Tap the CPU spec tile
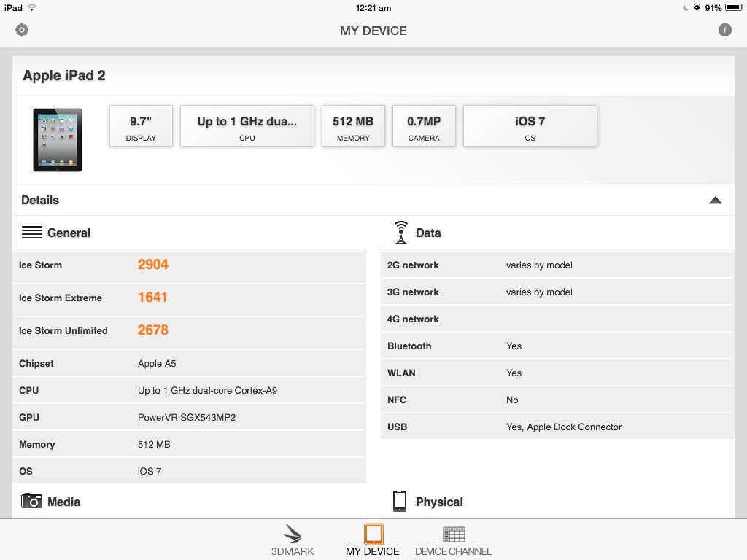The width and height of the screenshot is (747, 560). (x=247, y=126)
